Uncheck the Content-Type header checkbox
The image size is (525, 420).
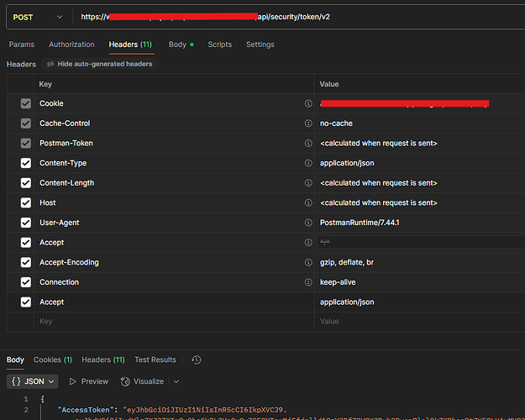click(26, 163)
